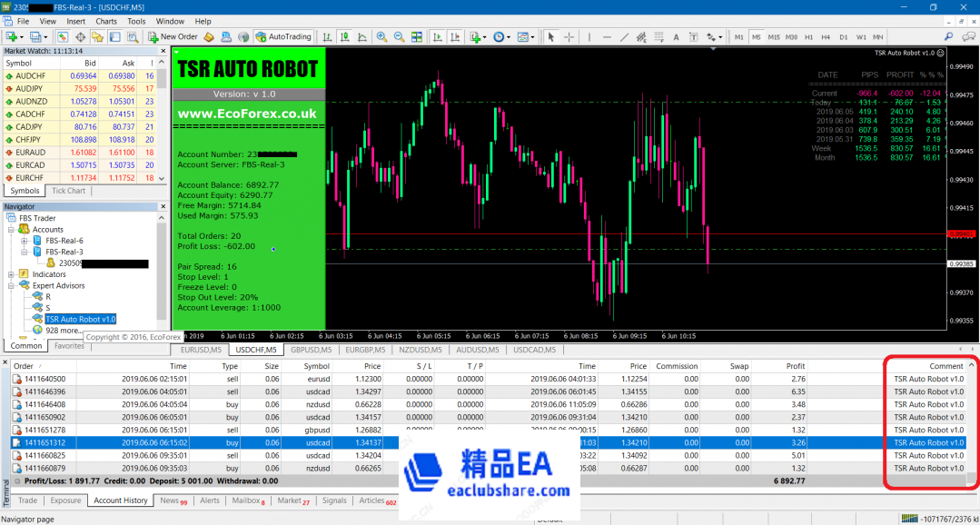Screen dimensions: 980x525
Task: Open the Periods clock dropdown
Action: pos(502,37)
